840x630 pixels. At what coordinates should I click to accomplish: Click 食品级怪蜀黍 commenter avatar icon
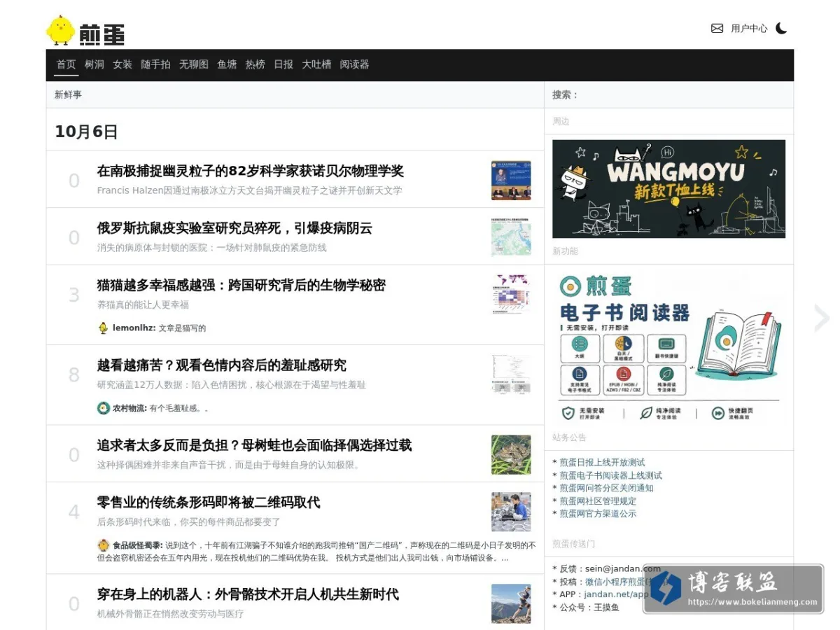tap(104, 545)
